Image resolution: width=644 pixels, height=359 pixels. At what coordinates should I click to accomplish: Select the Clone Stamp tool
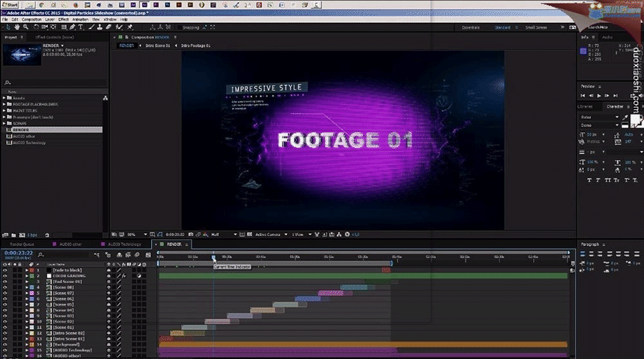99,27
